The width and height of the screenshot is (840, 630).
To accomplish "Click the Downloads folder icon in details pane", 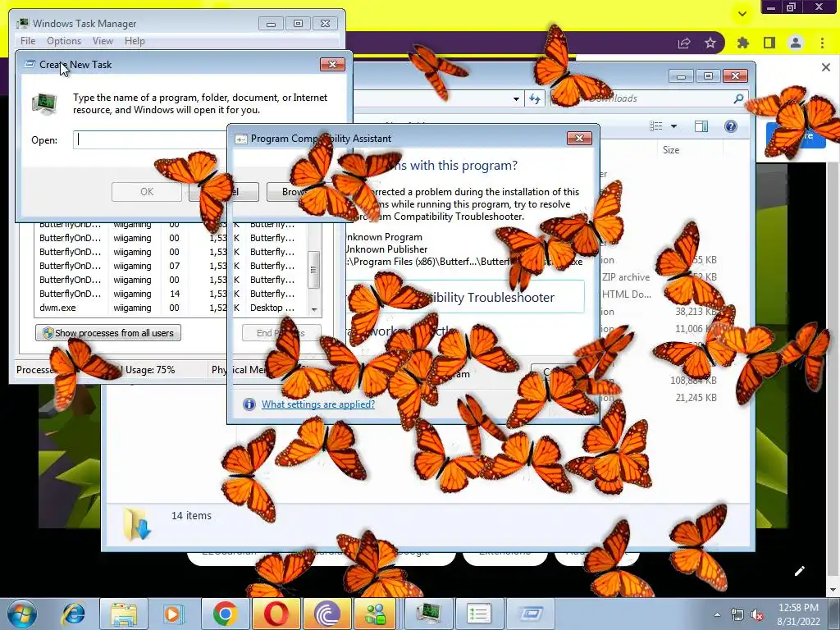I will pyautogui.click(x=137, y=524).
